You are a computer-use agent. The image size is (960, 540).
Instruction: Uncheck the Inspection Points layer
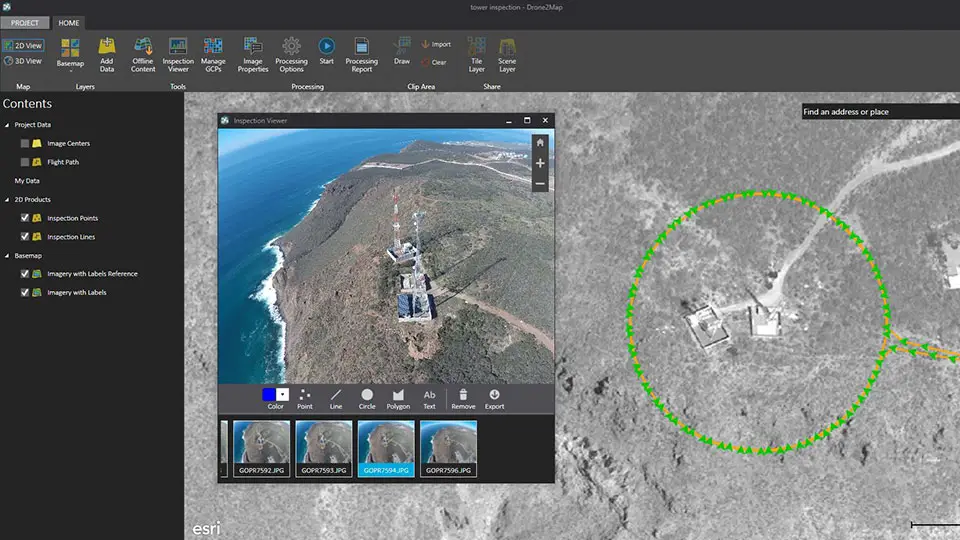pos(24,218)
